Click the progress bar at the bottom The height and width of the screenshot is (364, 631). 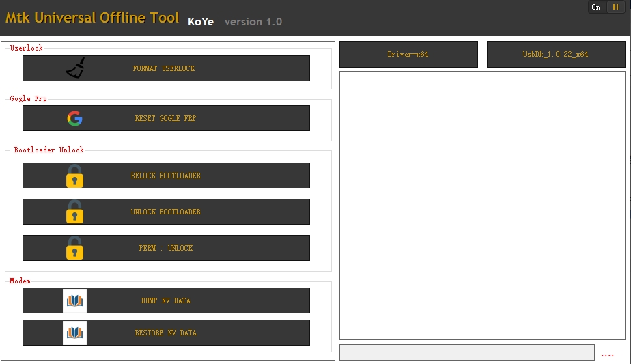click(x=467, y=352)
